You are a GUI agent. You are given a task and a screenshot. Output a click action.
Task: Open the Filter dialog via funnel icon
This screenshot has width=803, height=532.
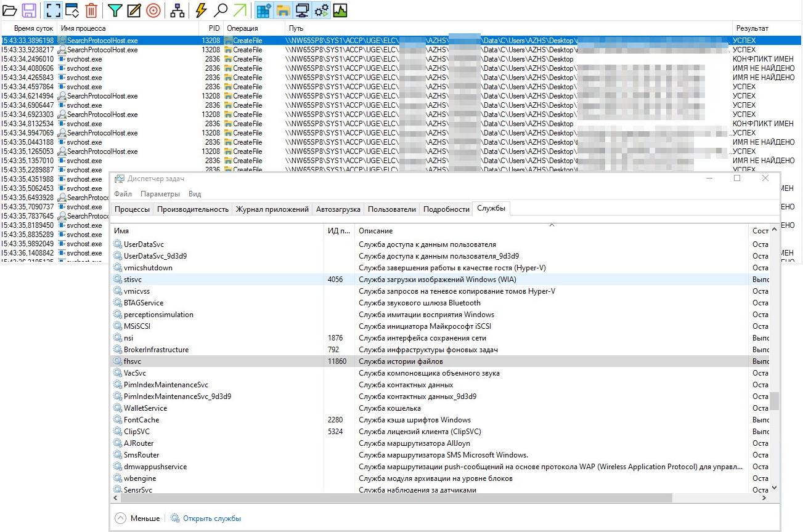pyautogui.click(x=115, y=10)
